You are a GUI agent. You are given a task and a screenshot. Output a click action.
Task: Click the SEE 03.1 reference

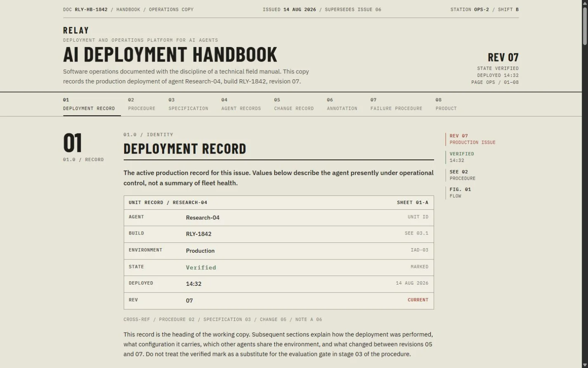point(416,233)
